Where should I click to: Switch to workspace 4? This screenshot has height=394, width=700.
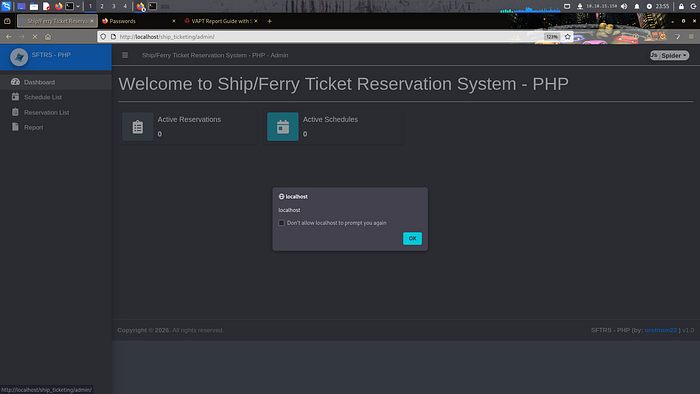(125, 6)
